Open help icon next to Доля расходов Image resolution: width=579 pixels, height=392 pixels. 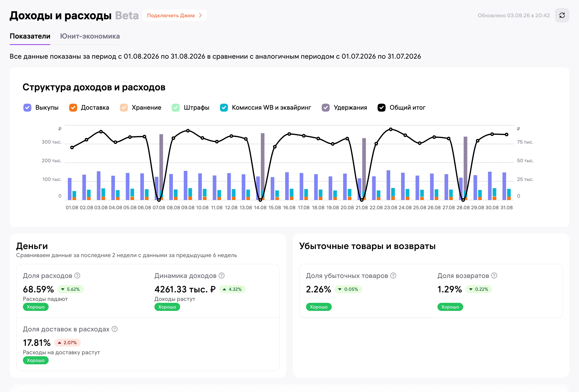[x=77, y=276]
